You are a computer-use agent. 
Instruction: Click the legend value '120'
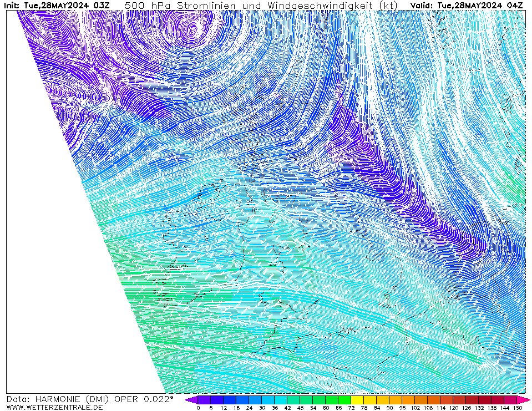454,408
